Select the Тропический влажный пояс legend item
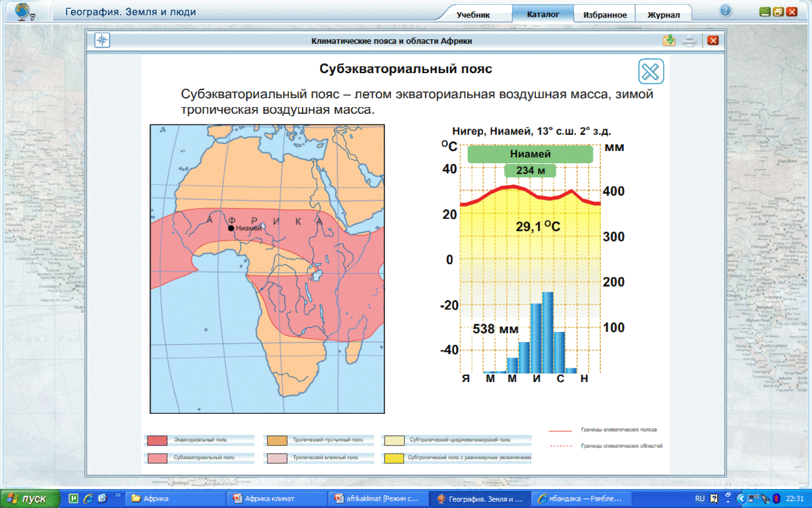The image size is (812, 508). (x=318, y=458)
